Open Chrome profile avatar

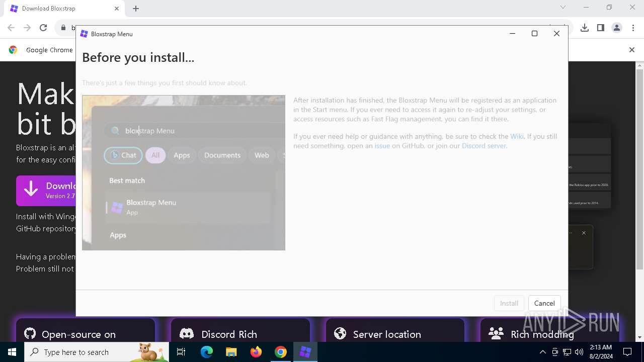tap(617, 28)
